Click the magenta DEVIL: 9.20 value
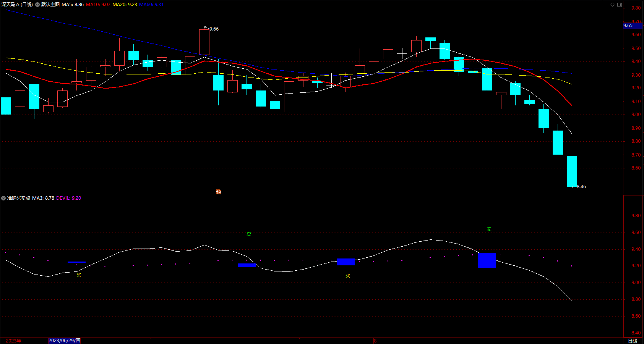This screenshot has width=644, height=344. click(69, 198)
